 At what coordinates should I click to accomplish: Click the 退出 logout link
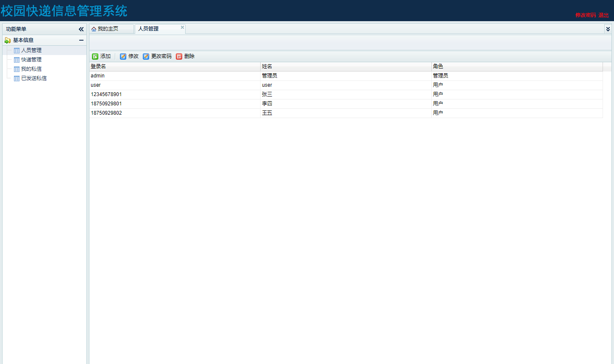(x=603, y=15)
